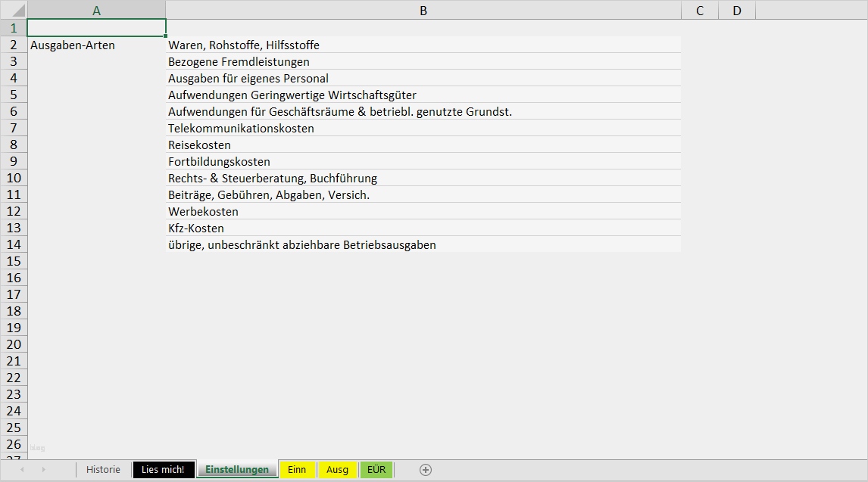The width and height of the screenshot is (868, 482).
Task: Switch to the Lies mich! tab
Action: [164, 470]
